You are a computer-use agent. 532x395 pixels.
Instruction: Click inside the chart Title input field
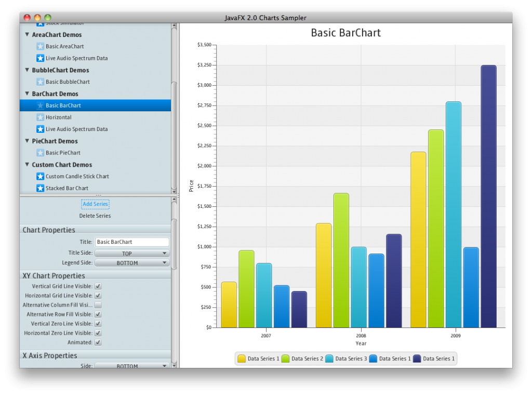pyautogui.click(x=131, y=242)
